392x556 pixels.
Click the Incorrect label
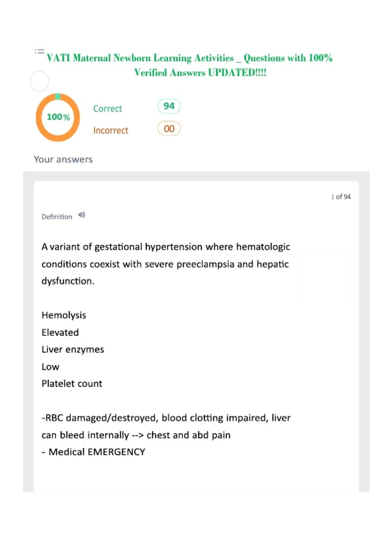pos(111,130)
